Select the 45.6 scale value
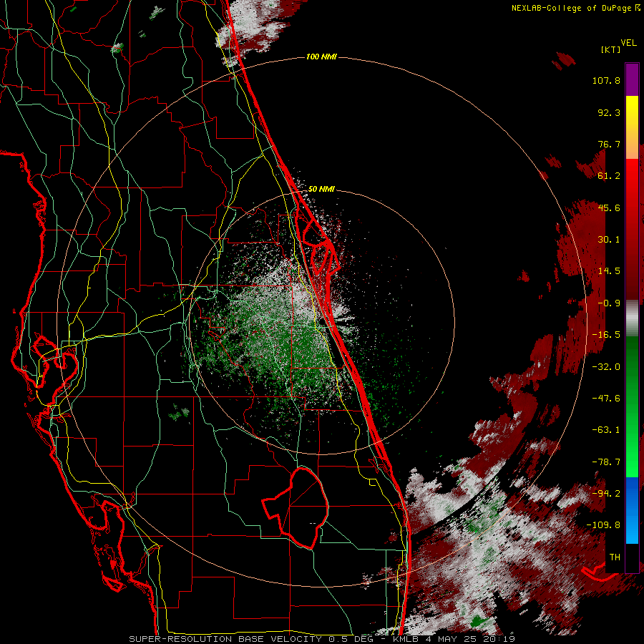 [x=609, y=208]
